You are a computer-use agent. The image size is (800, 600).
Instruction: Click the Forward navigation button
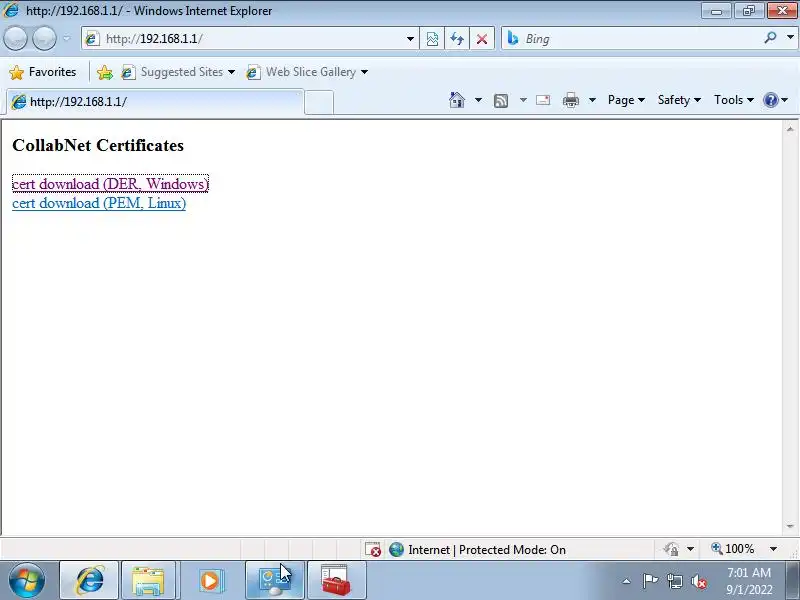pyautogui.click(x=44, y=38)
